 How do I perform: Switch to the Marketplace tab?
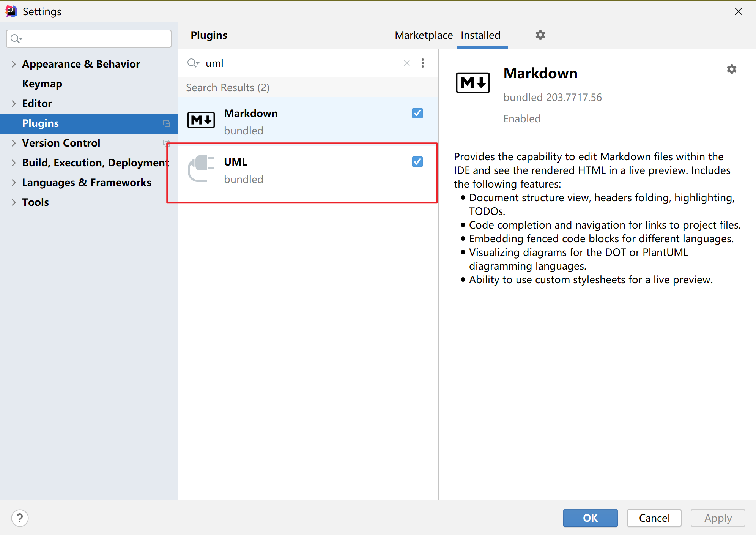click(424, 35)
